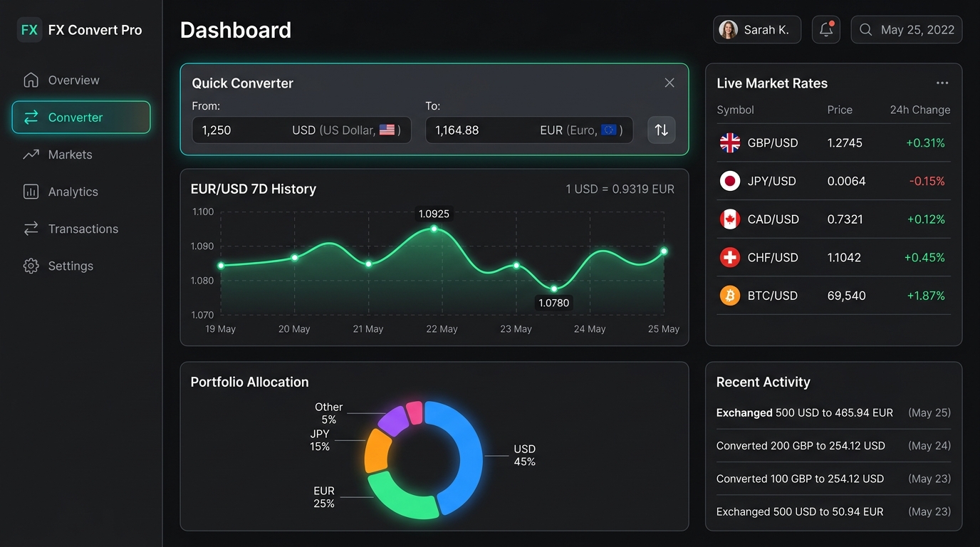This screenshot has width=980, height=547.
Task: Click the Analytics bar chart icon
Action: point(31,192)
